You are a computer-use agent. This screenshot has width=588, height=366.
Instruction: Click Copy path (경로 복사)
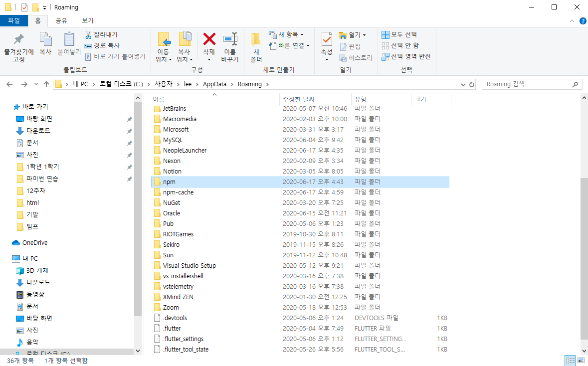[x=102, y=45]
